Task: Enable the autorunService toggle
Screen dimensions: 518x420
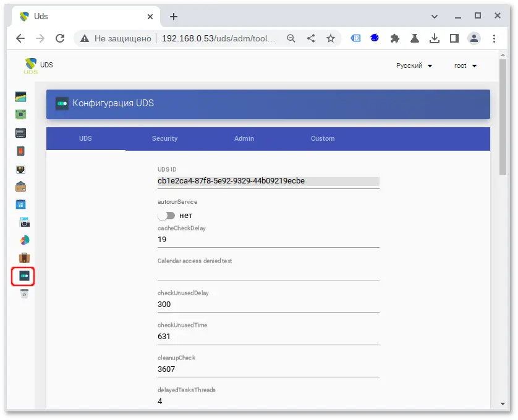Action: [166, 216]
